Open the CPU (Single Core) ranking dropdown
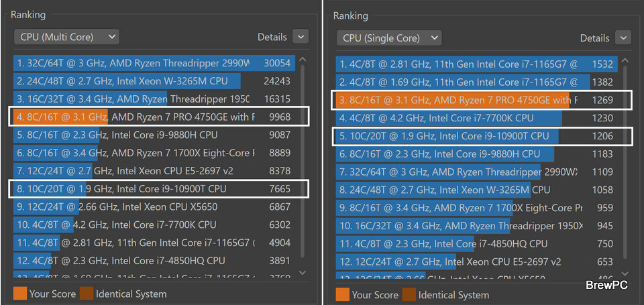The image size is (644, 305). pos(388,38)
